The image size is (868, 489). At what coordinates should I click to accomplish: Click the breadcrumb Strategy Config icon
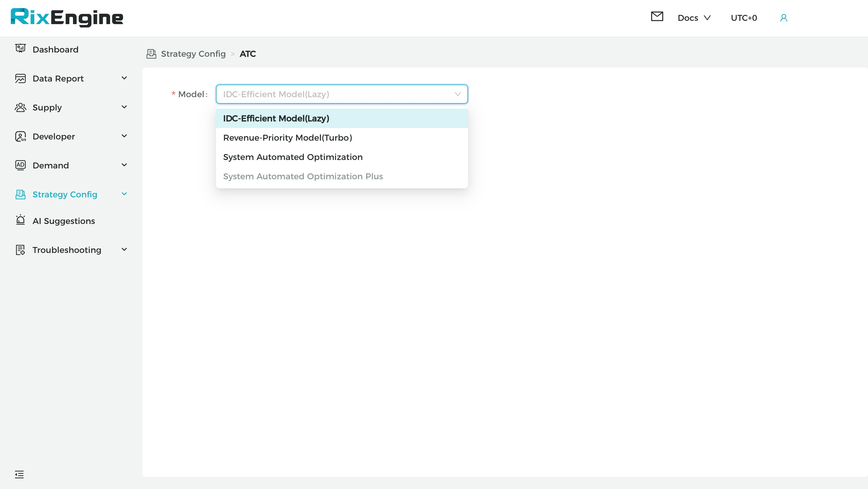[x=151, y=54]
